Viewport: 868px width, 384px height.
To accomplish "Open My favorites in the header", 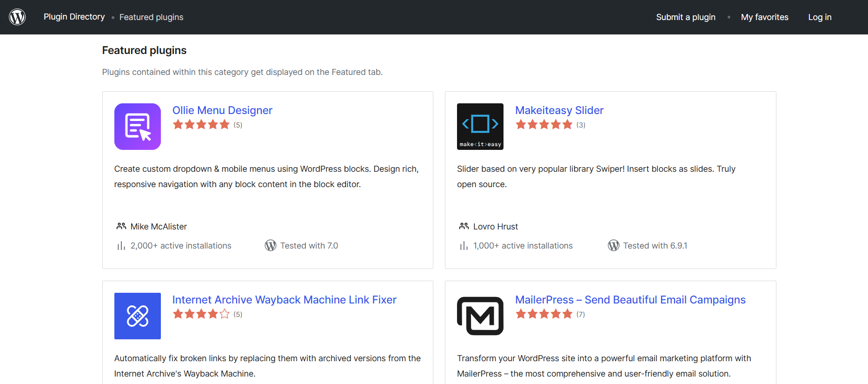I will tap(764, 17).
